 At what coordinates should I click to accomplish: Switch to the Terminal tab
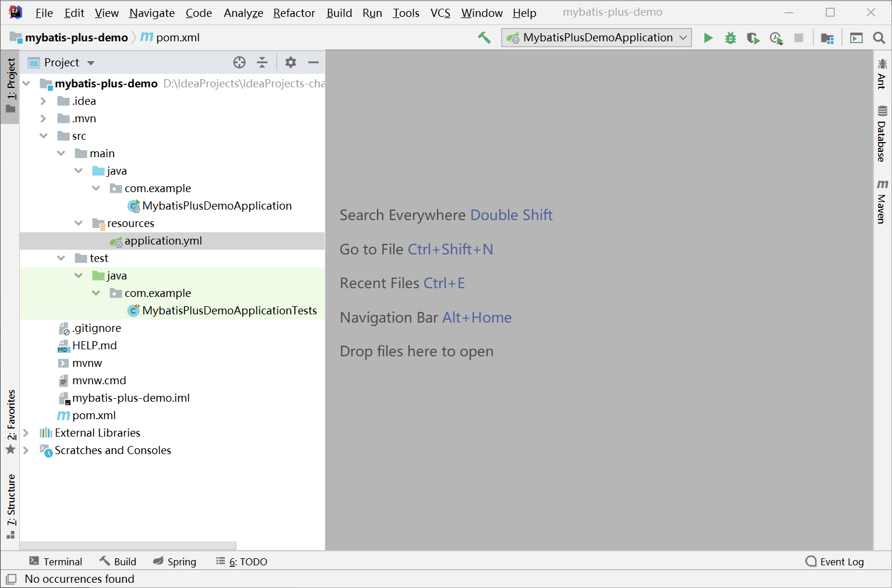click(x=56, y=561)
